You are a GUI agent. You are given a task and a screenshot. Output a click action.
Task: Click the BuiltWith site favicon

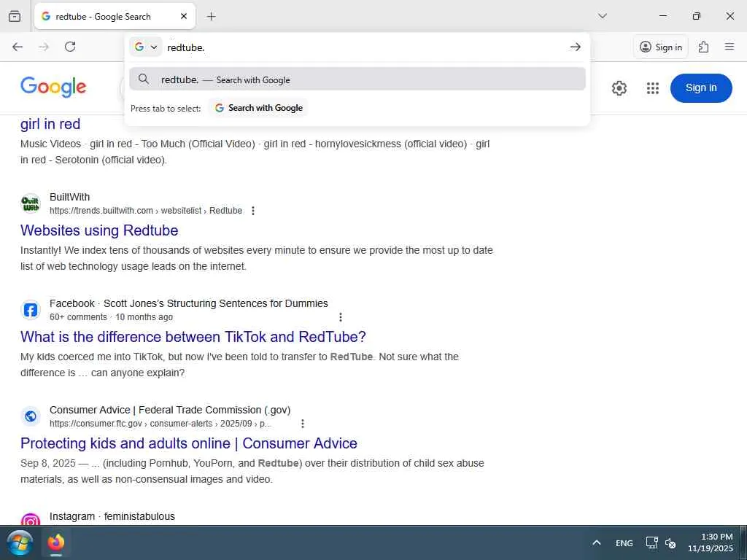(x=31, y=204)
